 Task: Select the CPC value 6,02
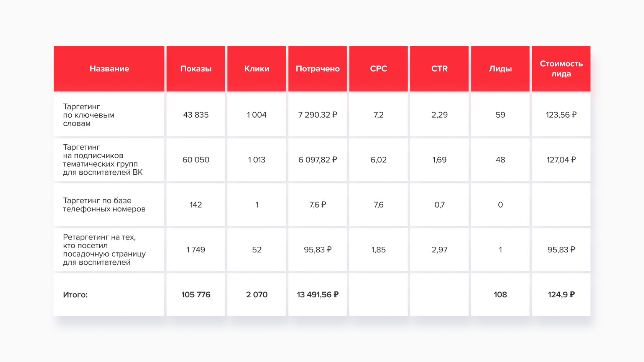coord(378,160)
